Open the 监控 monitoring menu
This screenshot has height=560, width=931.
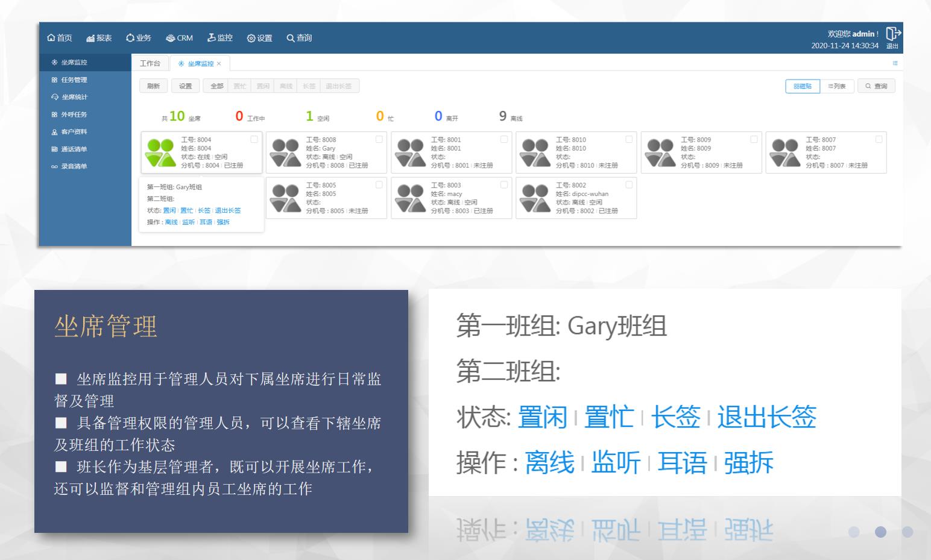[x=220, y=38]
